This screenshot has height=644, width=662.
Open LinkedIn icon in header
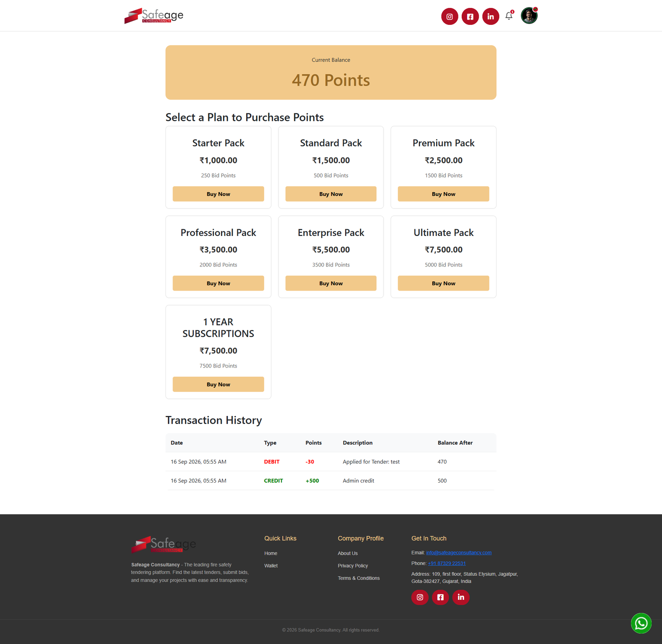tap(491, 17)
